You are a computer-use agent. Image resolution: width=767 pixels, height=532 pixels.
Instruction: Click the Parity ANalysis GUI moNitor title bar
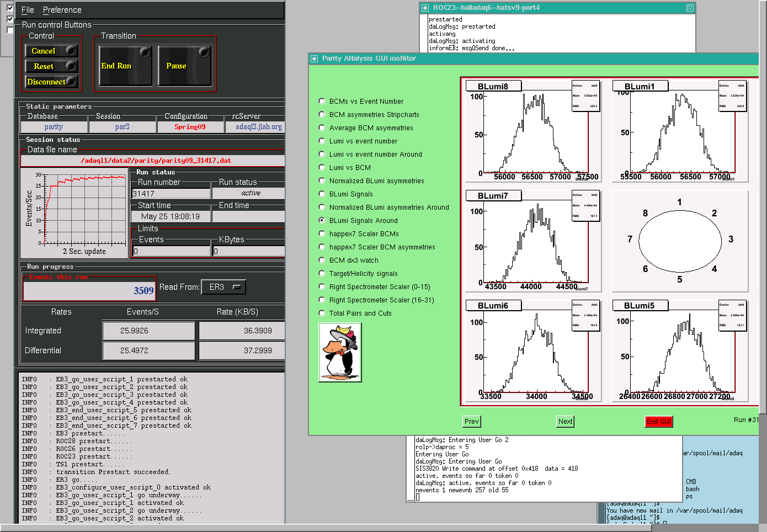pyautogui.click(x=534, y=58)
